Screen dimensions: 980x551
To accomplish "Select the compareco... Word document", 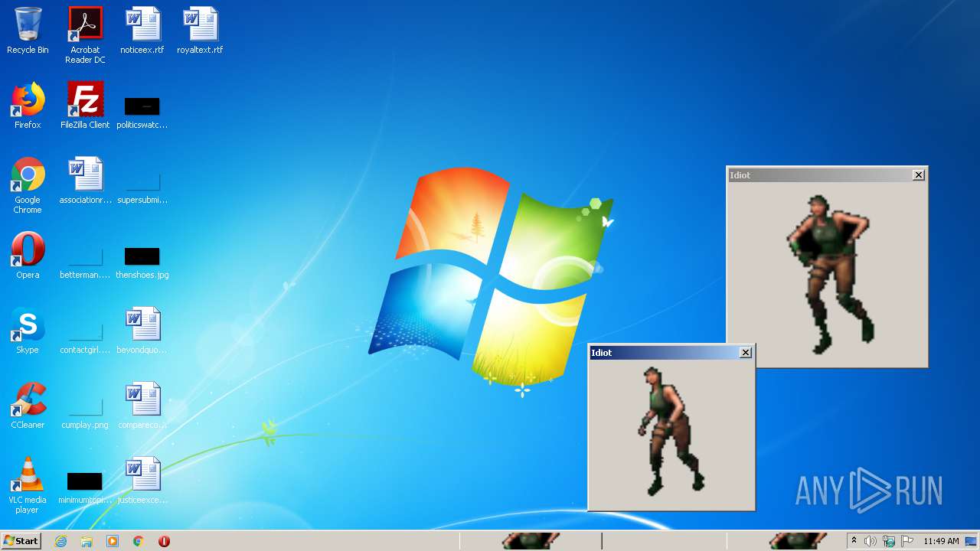I will 142,406.
